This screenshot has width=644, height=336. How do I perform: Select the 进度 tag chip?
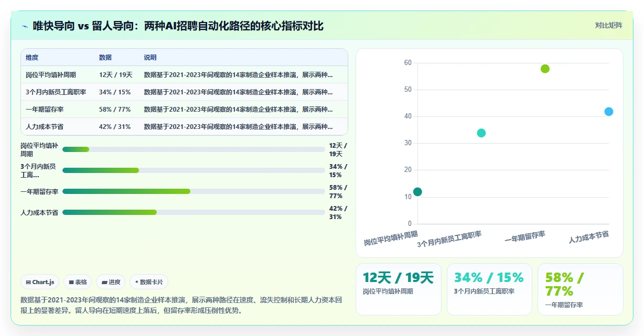click(111, 282)
